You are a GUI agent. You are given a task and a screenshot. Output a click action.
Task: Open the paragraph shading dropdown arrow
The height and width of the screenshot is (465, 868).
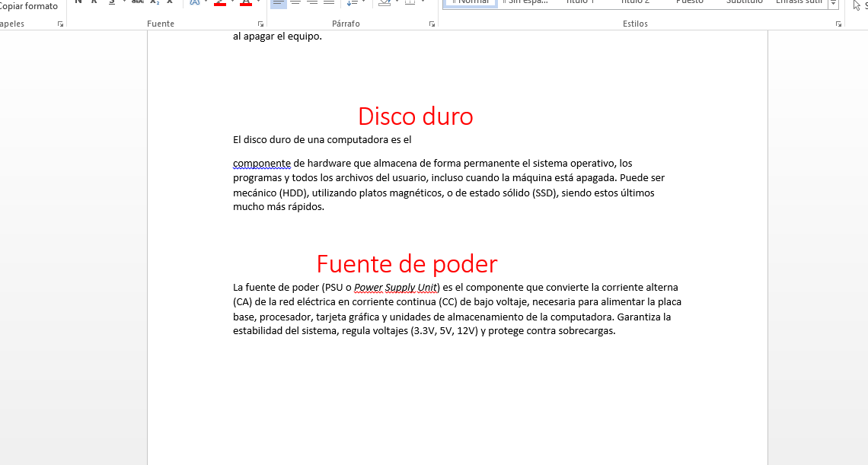(x=397, y=2)
